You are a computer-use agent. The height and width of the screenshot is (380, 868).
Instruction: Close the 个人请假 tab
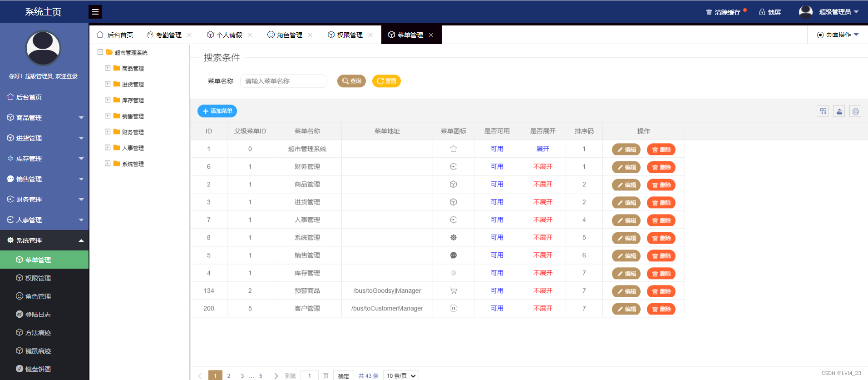(250, 35)
